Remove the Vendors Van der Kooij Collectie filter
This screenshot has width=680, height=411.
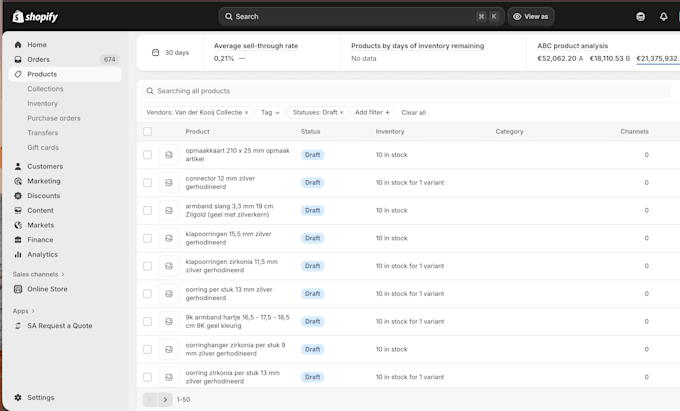(246, 113)
